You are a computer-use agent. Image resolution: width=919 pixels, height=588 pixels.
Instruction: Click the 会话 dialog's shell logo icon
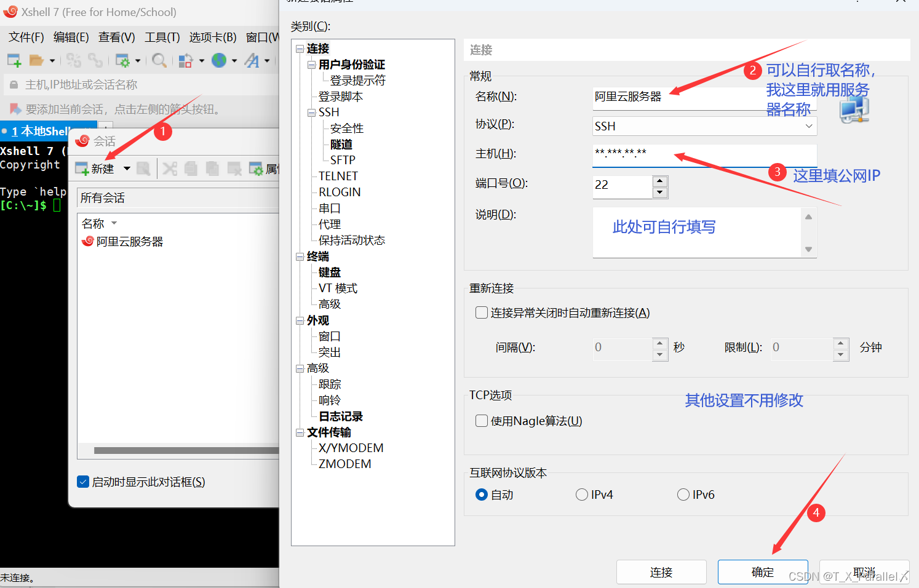click(x=82, y=141)
